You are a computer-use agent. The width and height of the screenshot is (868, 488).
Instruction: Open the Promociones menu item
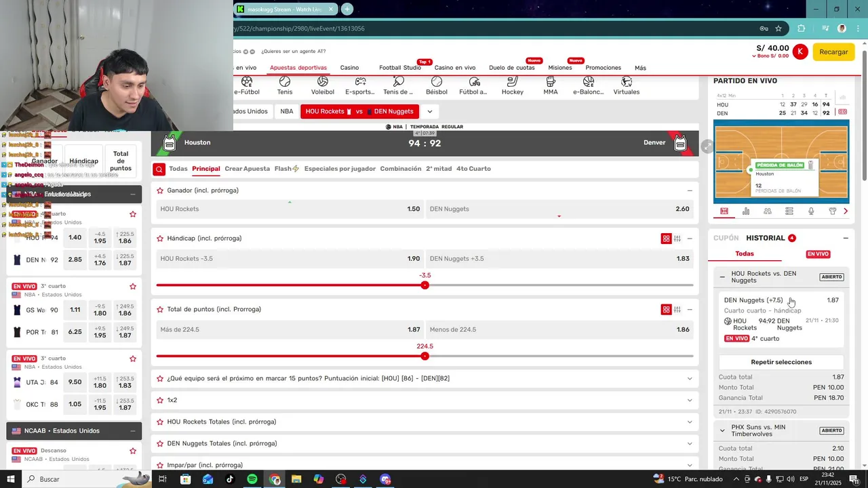(x=604, y=68)
